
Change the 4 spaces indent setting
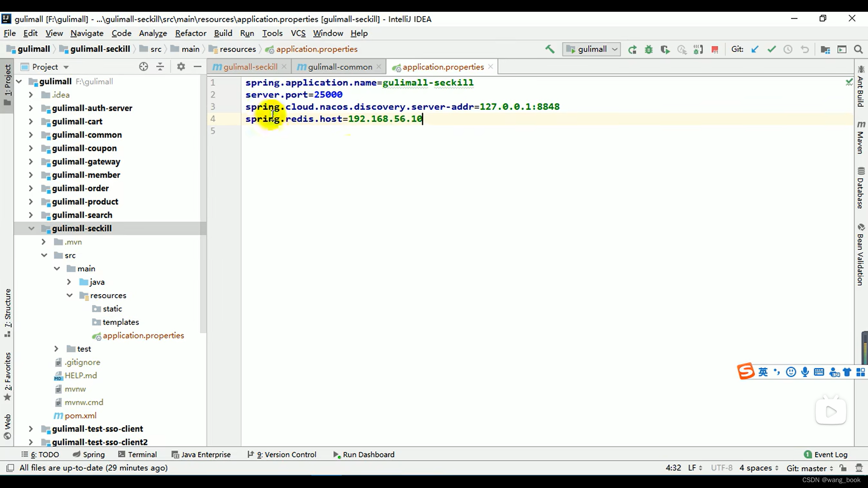click(759, 468)
